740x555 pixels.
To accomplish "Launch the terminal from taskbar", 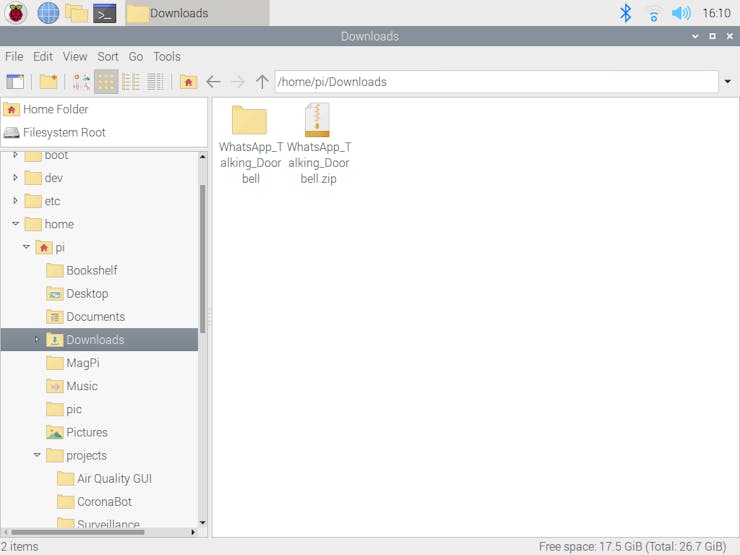I will click(105, 13).
